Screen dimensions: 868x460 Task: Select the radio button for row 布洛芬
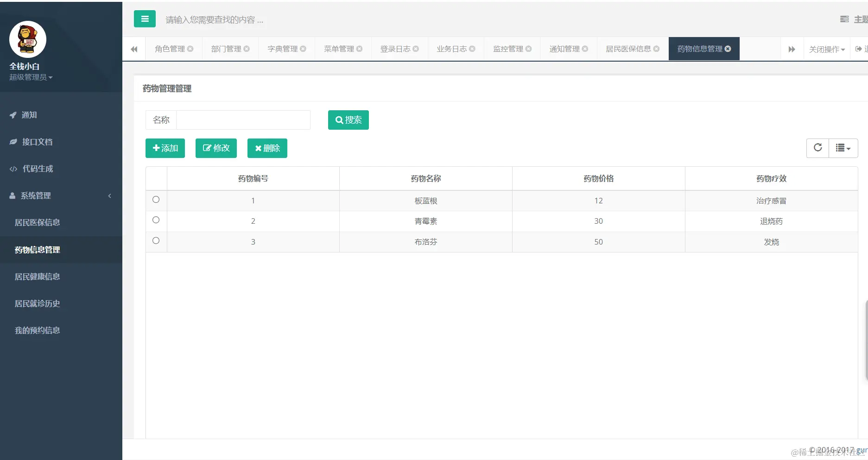click(x=156, y=240)
